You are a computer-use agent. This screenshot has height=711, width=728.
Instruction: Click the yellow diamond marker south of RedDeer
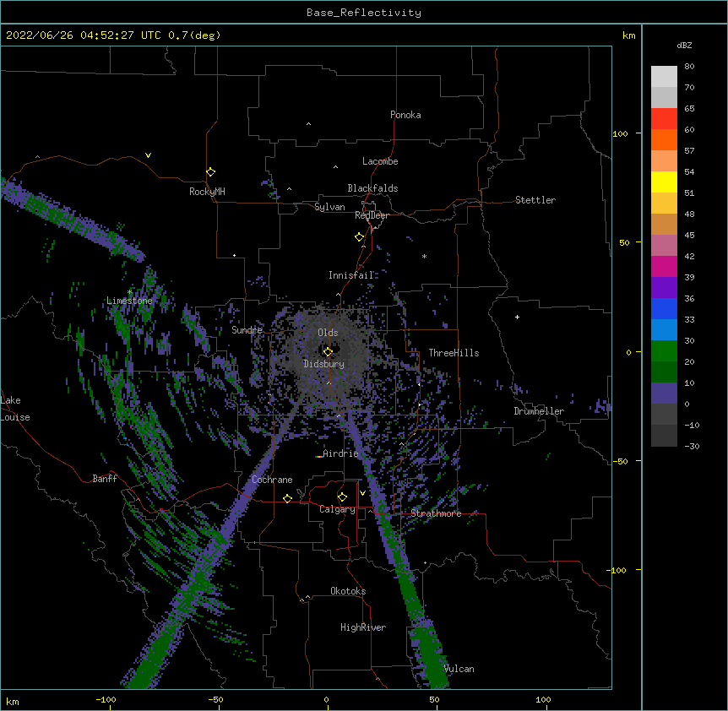360,237
